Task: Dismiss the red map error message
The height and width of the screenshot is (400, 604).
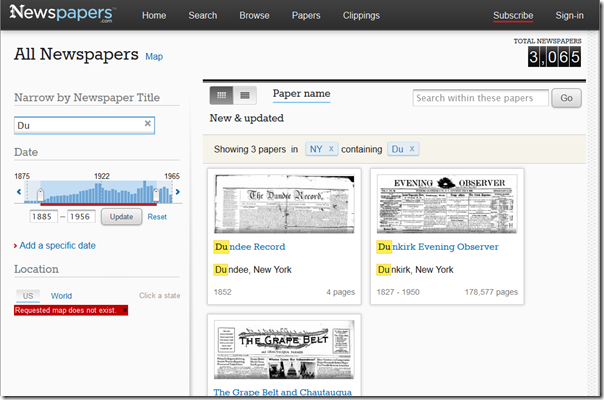Action: coord(124,310)
